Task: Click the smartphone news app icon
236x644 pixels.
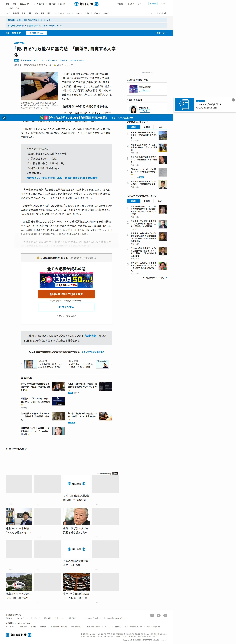Action: (184, 104)
